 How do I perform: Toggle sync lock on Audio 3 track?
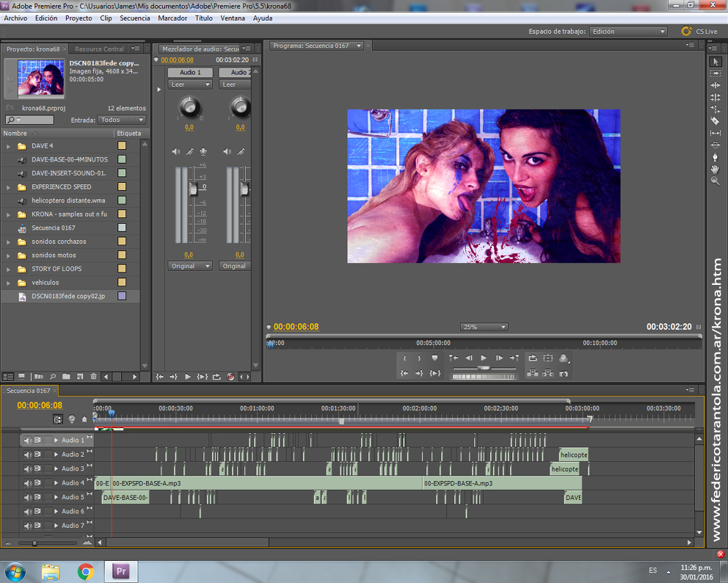(37, 468)
